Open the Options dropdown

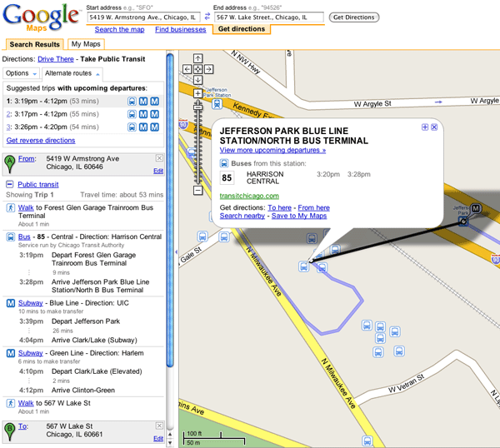point(21,73)
